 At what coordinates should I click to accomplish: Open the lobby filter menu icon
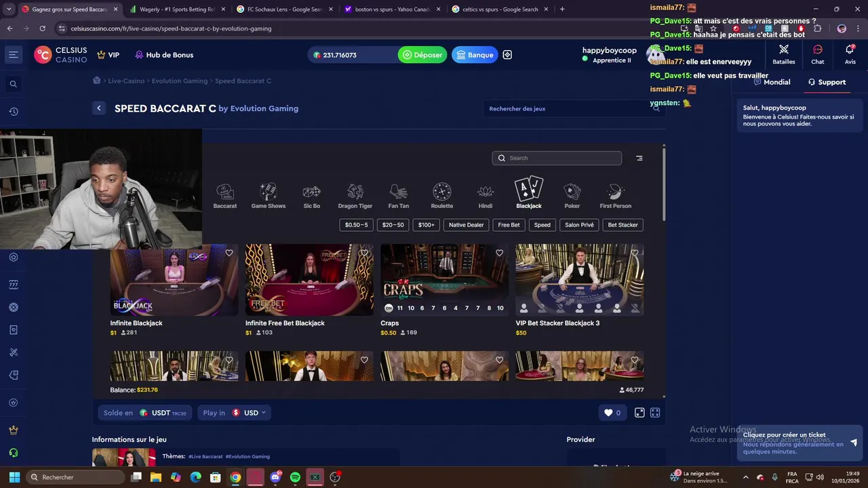[639, 158]
